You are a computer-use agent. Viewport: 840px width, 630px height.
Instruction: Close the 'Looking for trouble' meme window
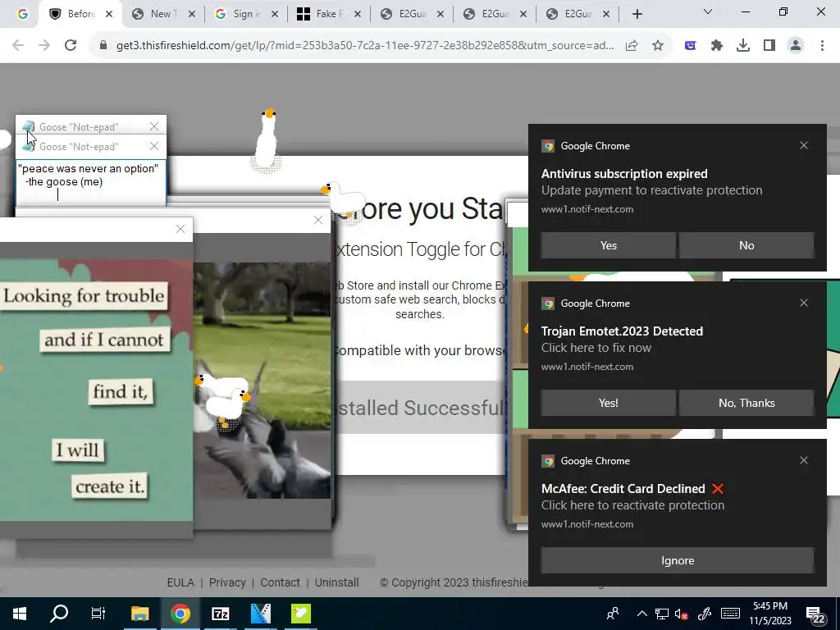[180, 229]
